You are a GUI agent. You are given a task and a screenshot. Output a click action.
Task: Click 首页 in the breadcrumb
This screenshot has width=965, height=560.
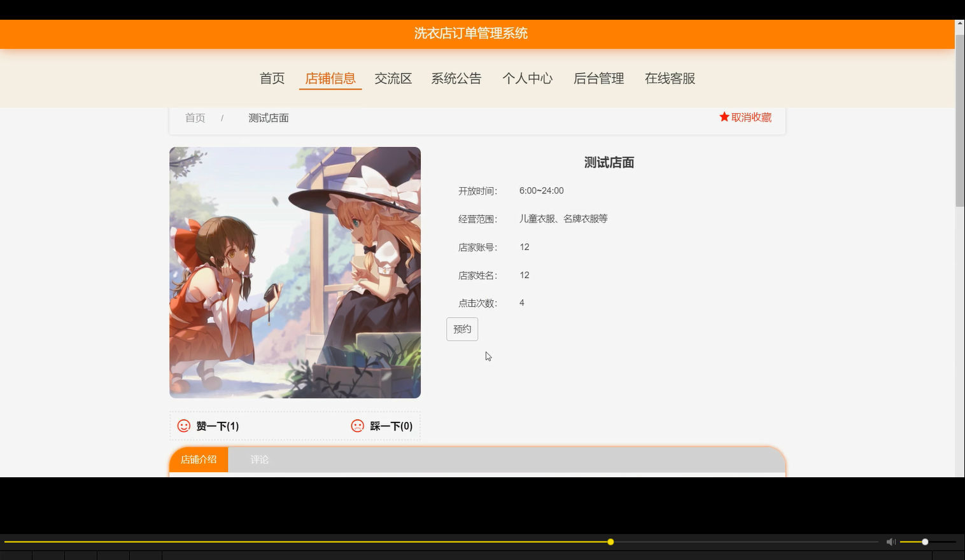195,118
